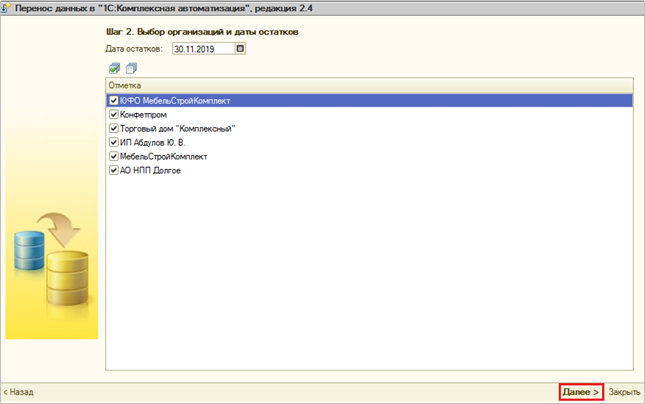Toggle the Конфетпром checkbox
This screenshot has width=645, height=404.
point(113,115)
